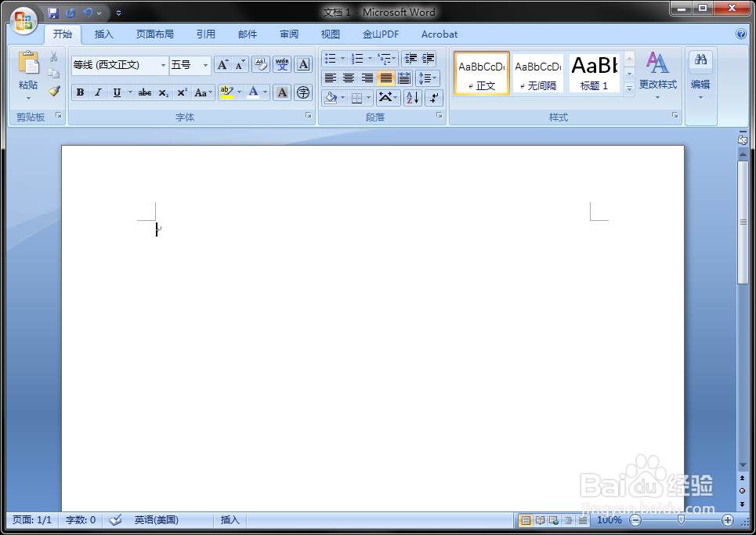756x535 pixels.
Task: Increase paragraph indent
Action: click(429, 59)
